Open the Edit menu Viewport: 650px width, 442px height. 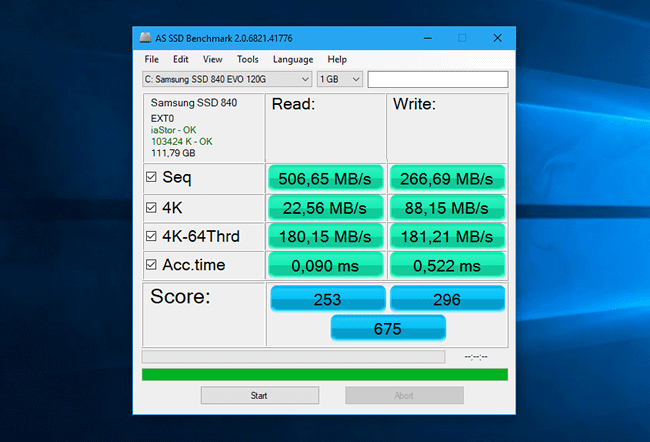180,59
